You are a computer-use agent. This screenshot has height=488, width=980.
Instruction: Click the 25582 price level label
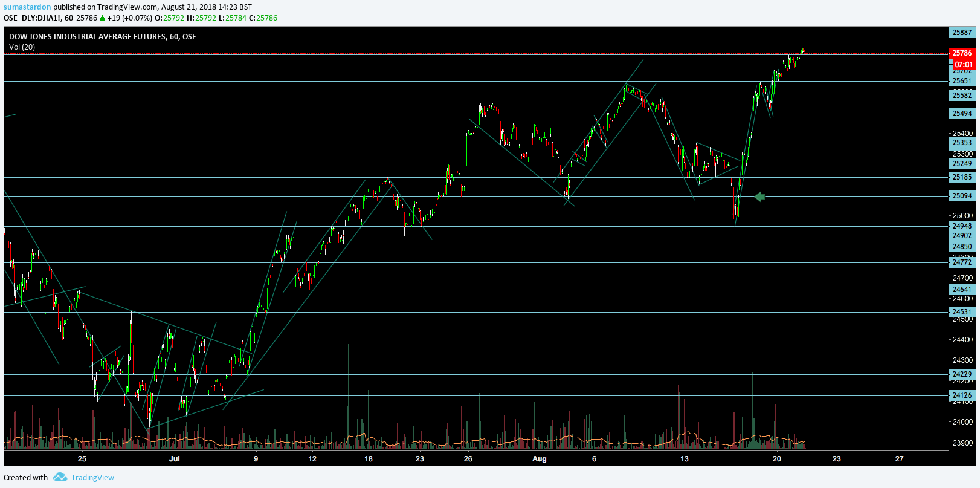(x=962, y=96)
